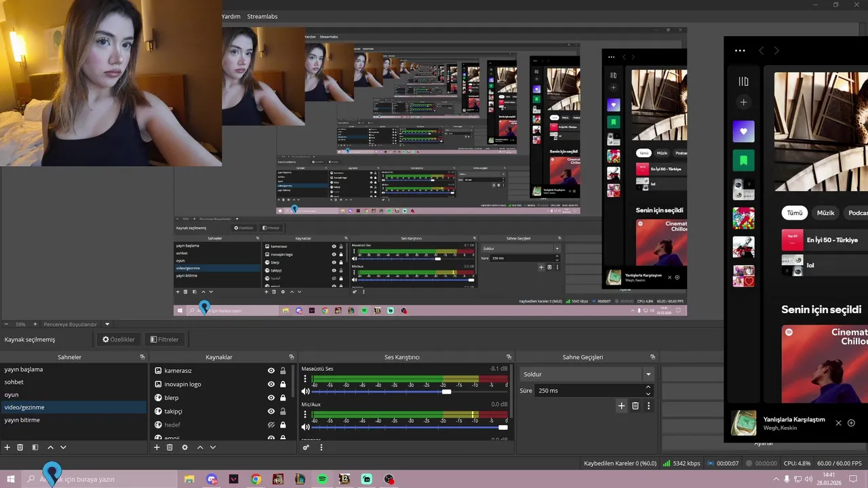Select Müzik filter chip in Spotify
The image size is (868, 488).
(x=825, y=213)
